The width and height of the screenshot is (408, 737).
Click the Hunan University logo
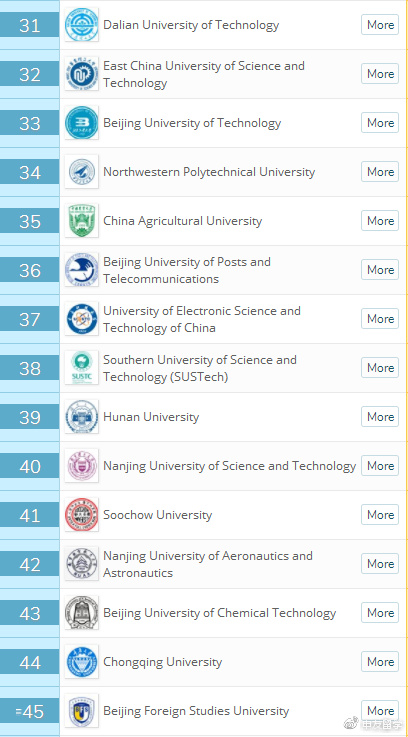82,417
